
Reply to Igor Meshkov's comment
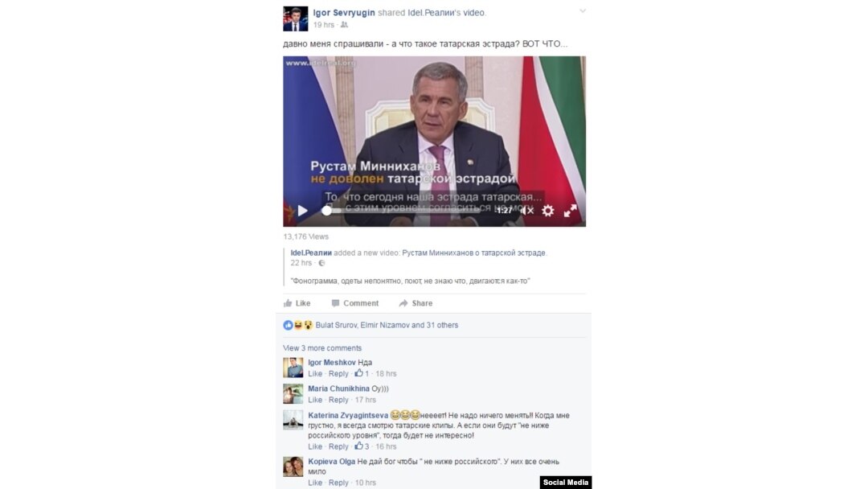(338, 373)
